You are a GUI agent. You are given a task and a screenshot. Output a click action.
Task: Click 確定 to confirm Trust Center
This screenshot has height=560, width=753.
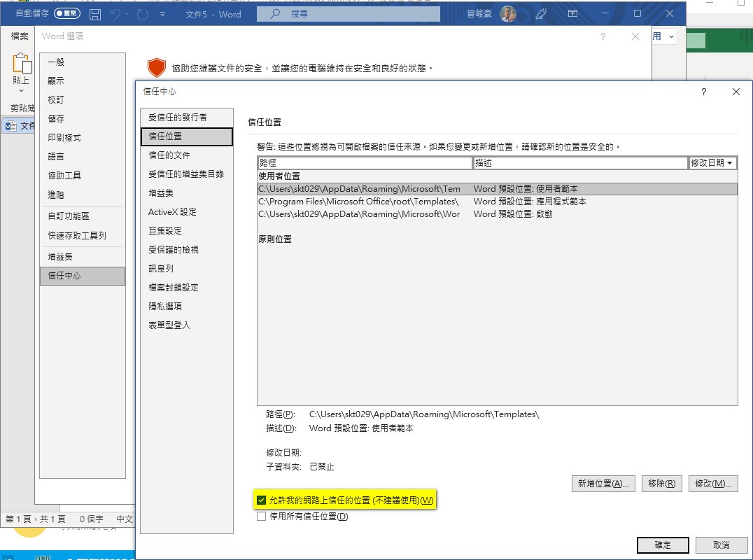coord(663,545)
